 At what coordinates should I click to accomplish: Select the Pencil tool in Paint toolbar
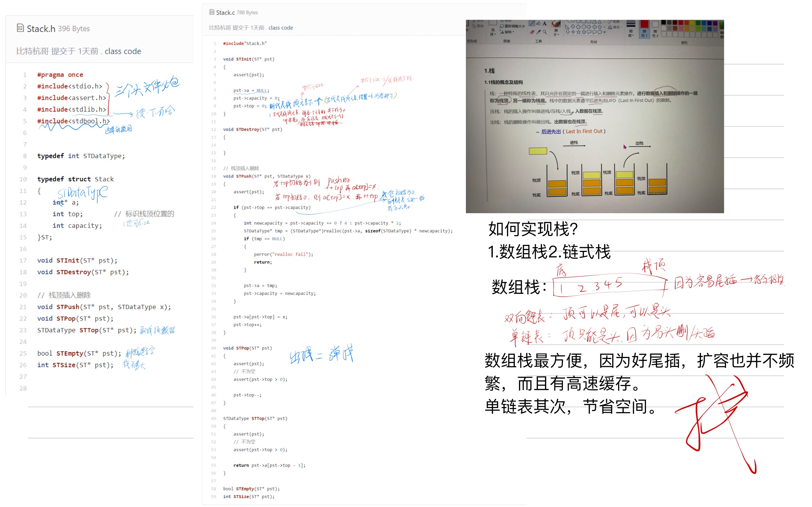(x=532, y=23)
